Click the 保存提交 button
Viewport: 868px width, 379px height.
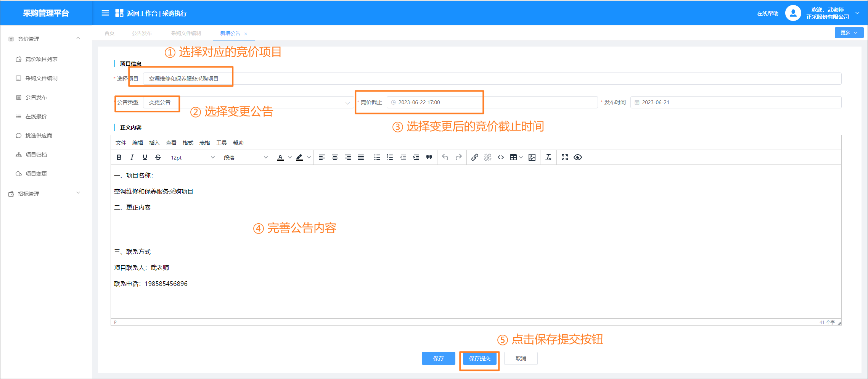pos(479,358)
